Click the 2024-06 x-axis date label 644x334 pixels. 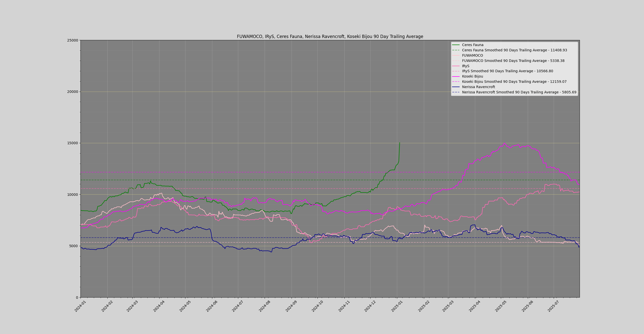212,306
